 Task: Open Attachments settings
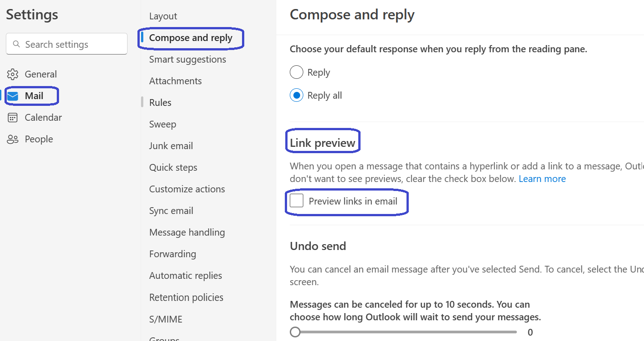point(175,81)
